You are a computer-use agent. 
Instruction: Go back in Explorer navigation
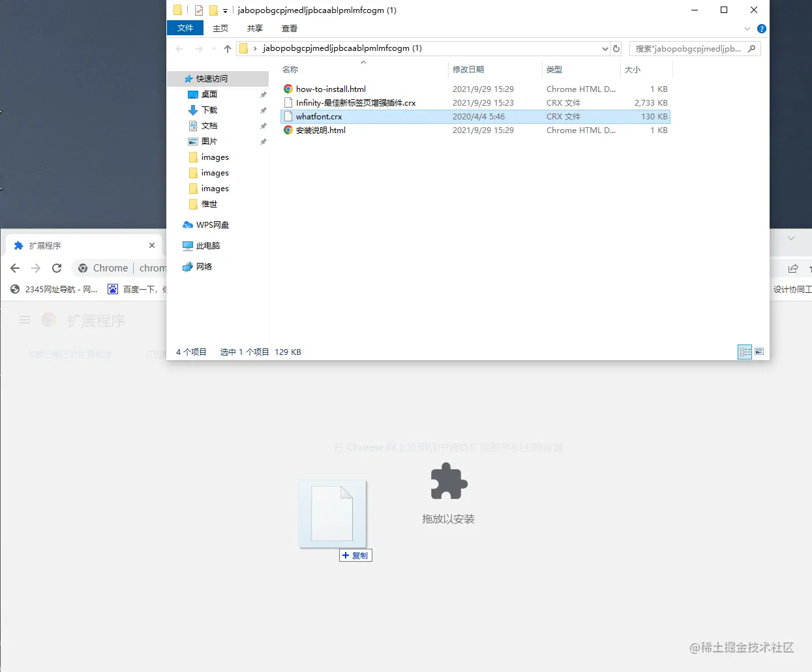pos(180,49)
